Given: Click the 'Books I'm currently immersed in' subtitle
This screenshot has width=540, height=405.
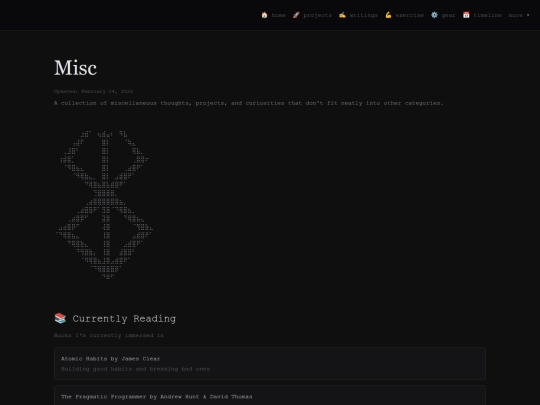Looking at the screenshot, I should (x=109, y=335).
